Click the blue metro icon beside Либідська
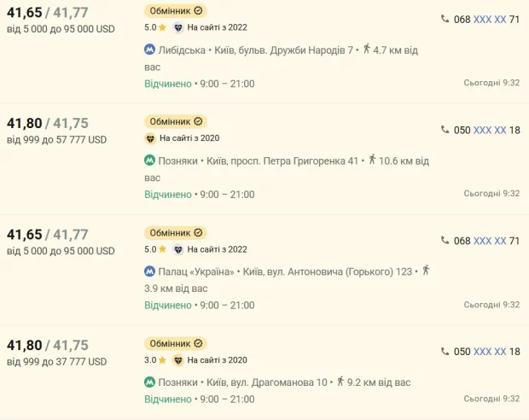This screenshot has height=420, width=529. [x=150, y=50]
